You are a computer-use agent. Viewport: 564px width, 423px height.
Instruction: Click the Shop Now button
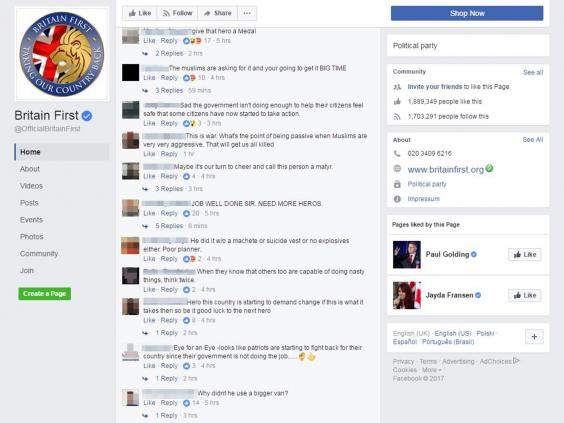(x=467, y=13)
